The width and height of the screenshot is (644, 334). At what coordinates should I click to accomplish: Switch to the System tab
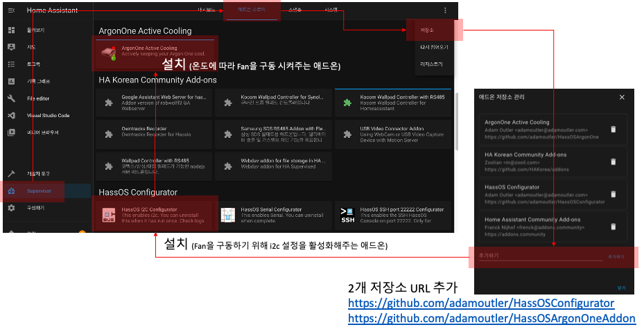[x=331, y=10]
